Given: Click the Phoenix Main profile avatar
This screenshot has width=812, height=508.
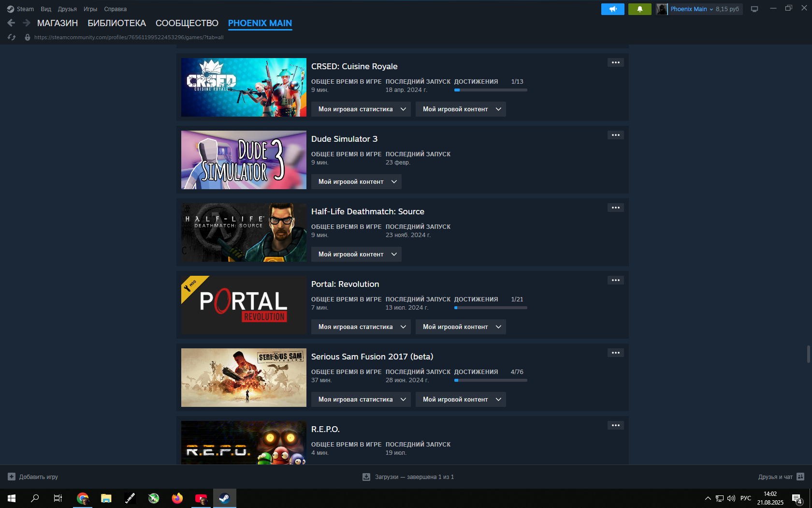Looking at the screenshot, I should click(x=662, y=9).
